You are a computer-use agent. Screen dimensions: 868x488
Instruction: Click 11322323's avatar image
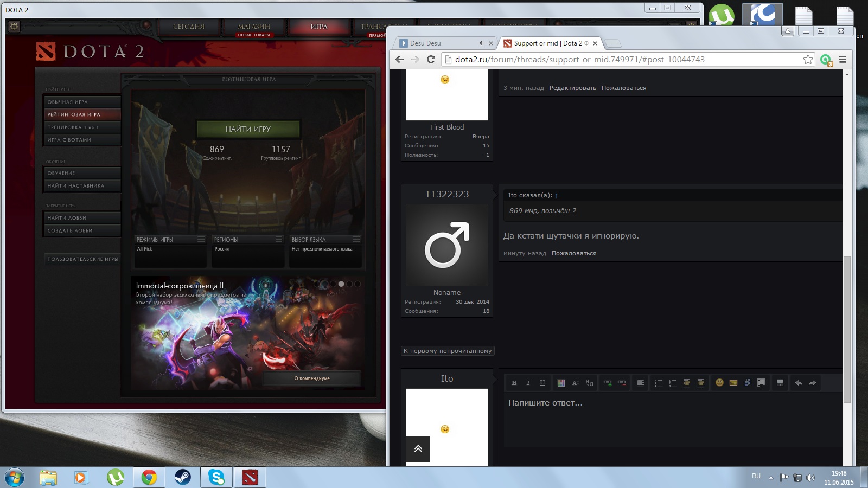447,245
